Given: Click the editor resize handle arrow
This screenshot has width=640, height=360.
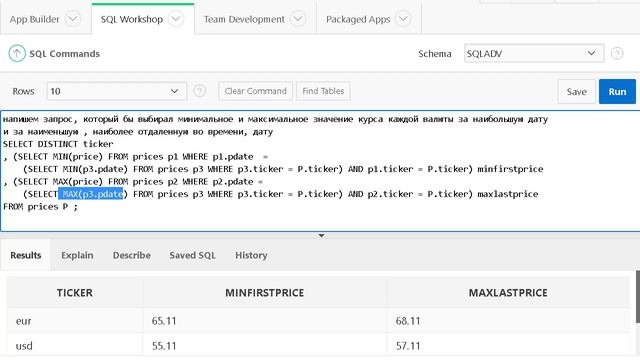Looking at the screenshot, I should [x=321, y=236].
